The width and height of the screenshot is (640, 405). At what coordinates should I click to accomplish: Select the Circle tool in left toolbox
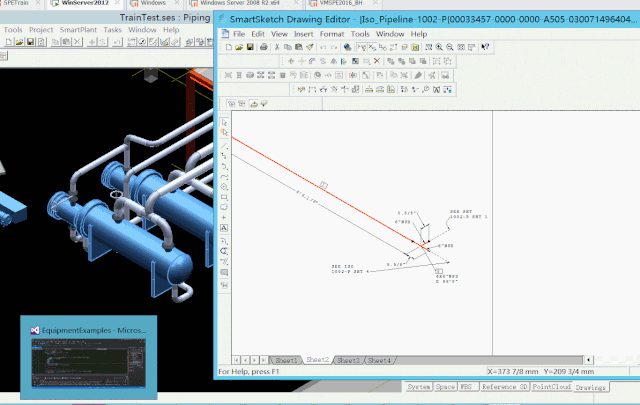tap(224, 187)
